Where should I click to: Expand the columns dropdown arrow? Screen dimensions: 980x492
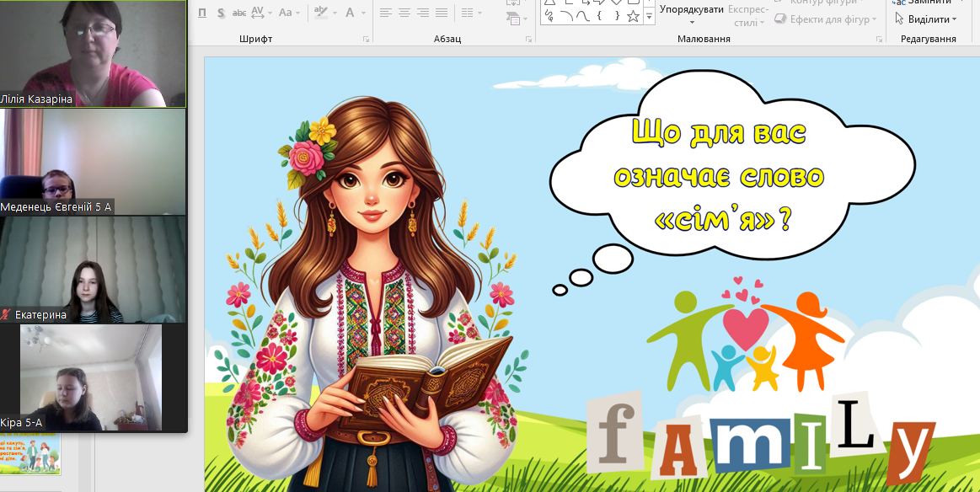[x=479, y=13]
